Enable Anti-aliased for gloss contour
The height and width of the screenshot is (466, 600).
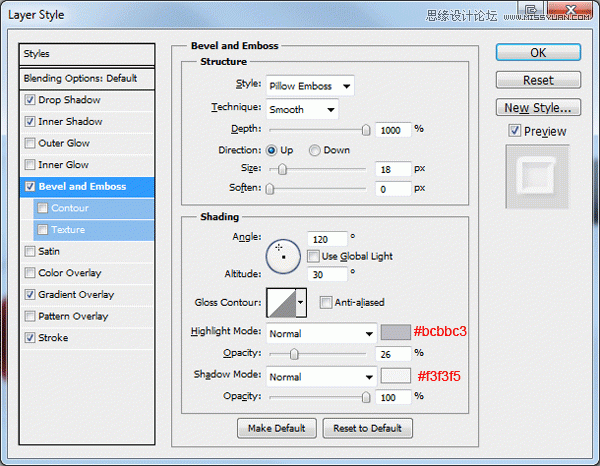pos(326,302)
